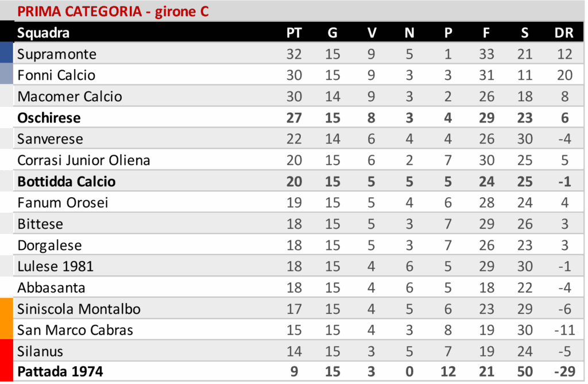The image size is (588, 384).
Task: Click the light blue marker beside Fonni Calcio
Action: pos(6,74)
